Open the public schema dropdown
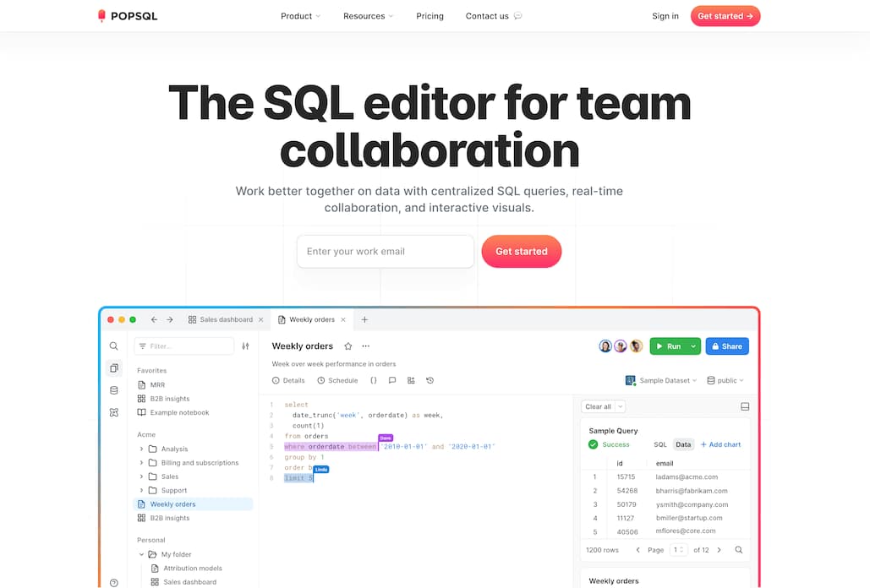Viewport: 870px width, 588px height. tap(725, 381)
